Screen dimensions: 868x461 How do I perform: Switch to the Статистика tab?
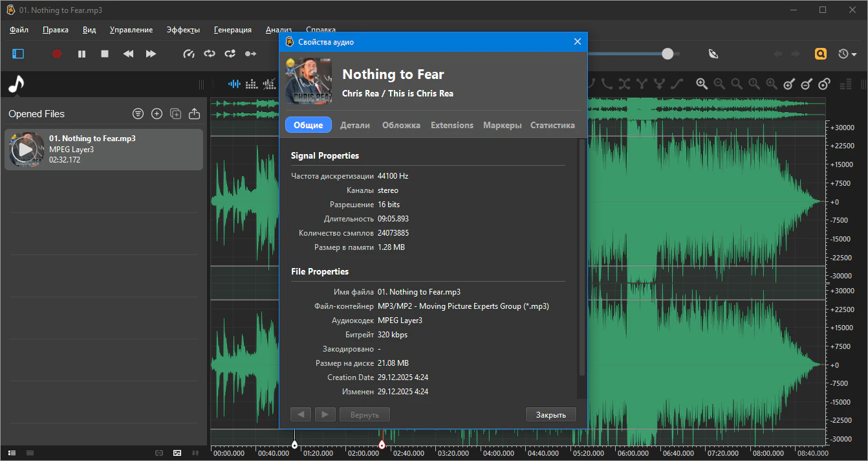[x=552, y=125]
